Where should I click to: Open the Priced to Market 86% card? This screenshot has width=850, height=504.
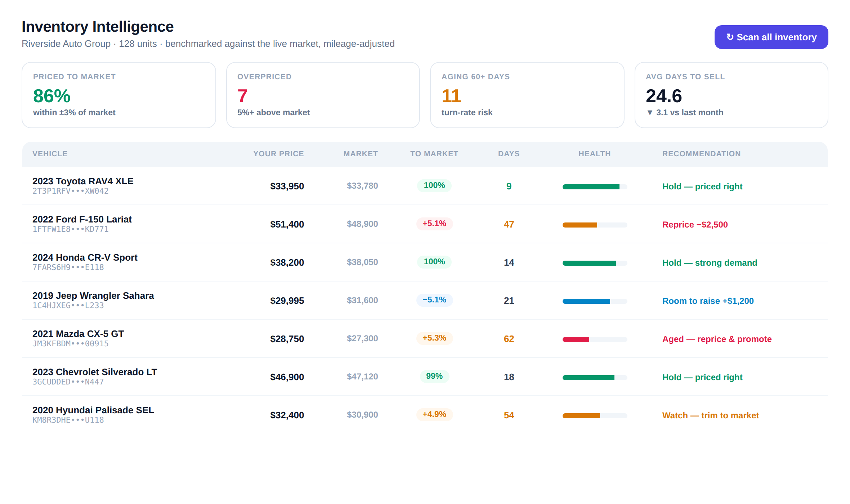click(x=119, y=95)
